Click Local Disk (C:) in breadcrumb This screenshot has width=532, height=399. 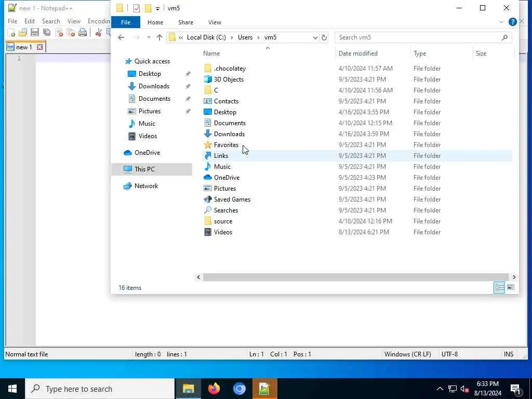pos(206,37)
